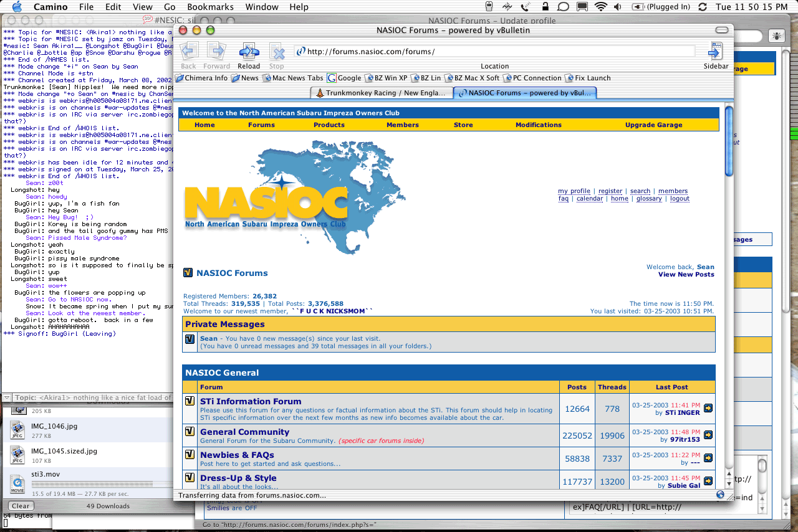Click forum status icon beside General Community
Image resolution: width=798 pixels, height=532 pixels.
click(x=190, y=432)
